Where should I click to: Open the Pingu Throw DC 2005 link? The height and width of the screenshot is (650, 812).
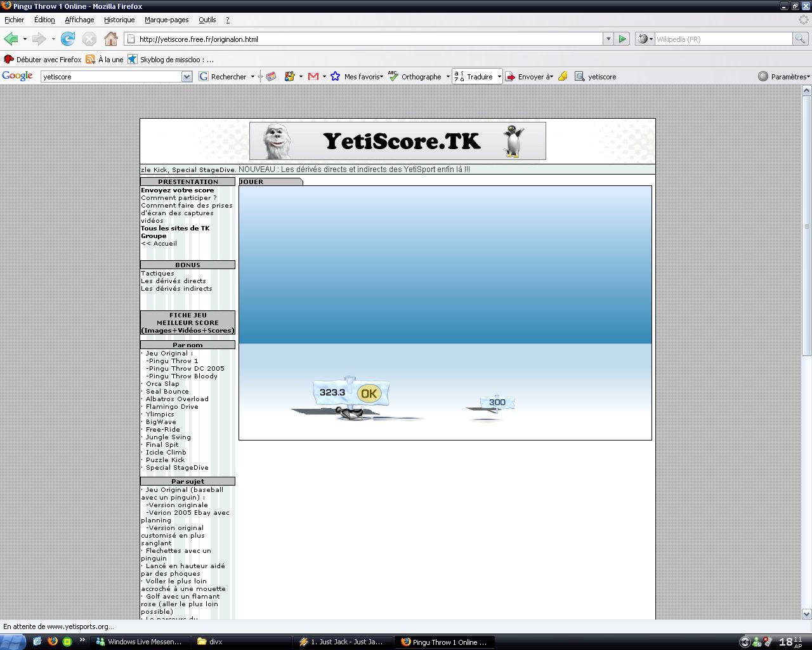pos(187,368)
